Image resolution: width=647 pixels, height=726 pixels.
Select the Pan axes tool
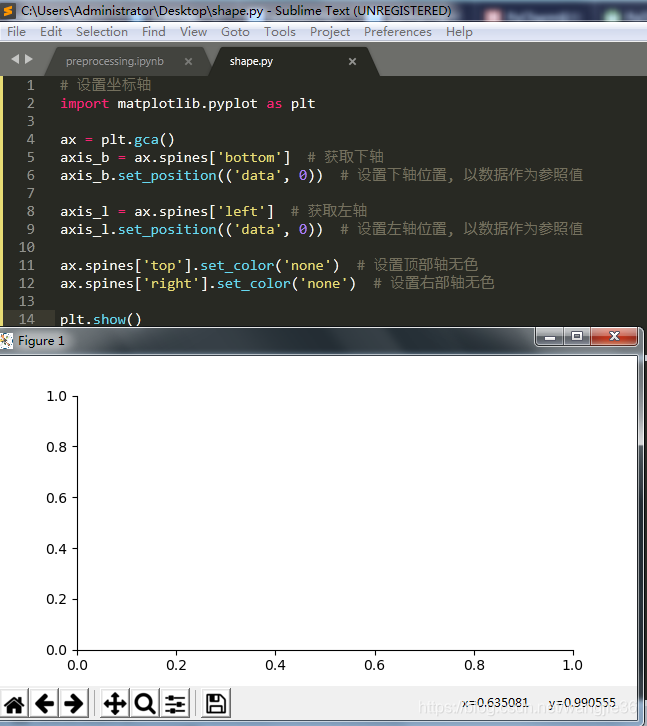[115, 703]
